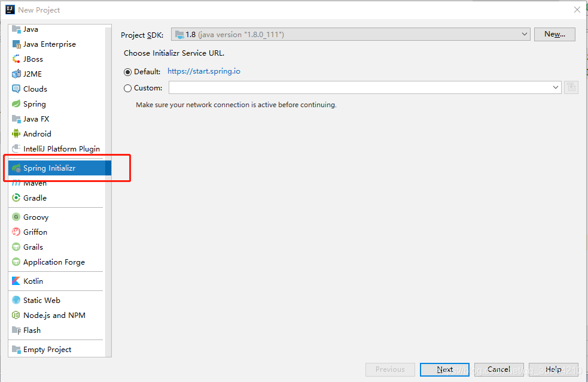
Task: Select the Custom service URL radio button
Action: point(127,88)
